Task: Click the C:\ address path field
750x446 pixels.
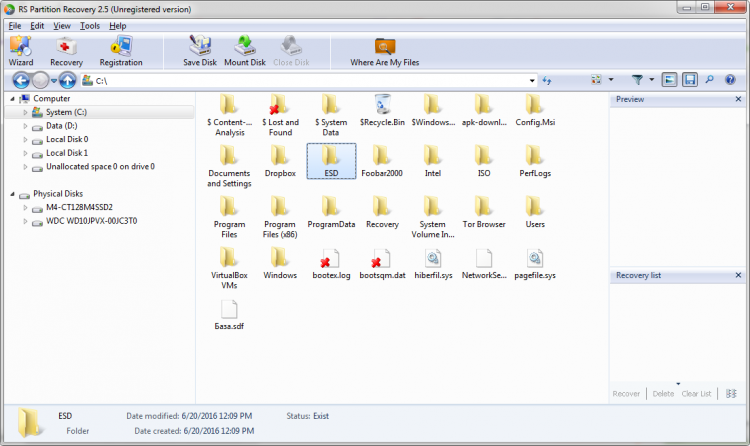Action: pos(309,81)
